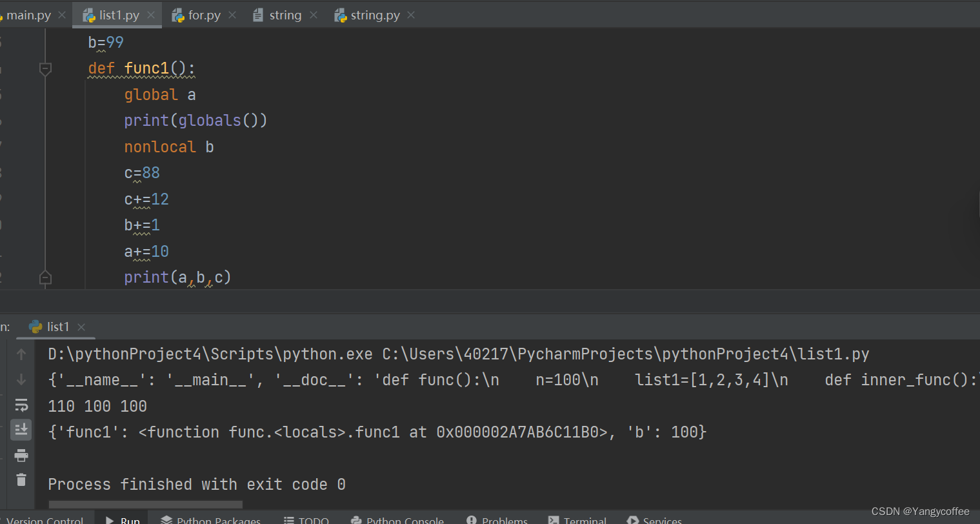The image size is (980, 524).
Task: Open the Terminal tool window
Action: 577,520
